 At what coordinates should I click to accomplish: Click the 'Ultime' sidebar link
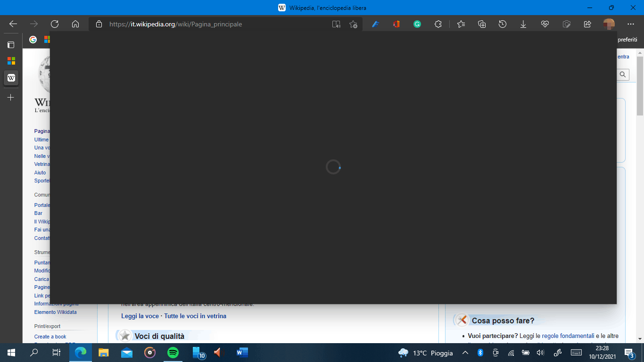tap(41, 140)
